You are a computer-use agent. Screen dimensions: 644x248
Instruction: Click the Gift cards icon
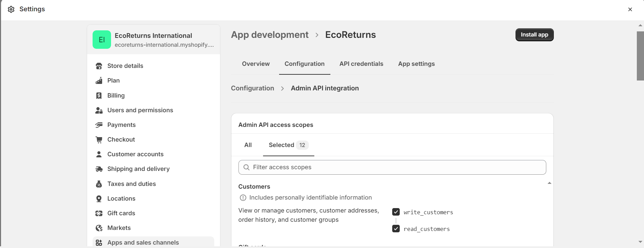click(x=99, y=213)
